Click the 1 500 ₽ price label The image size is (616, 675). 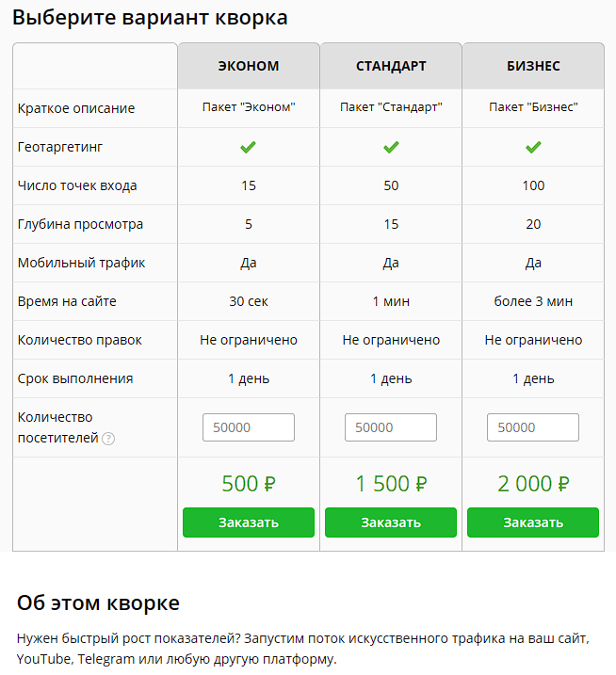click(x=391, y=484)
